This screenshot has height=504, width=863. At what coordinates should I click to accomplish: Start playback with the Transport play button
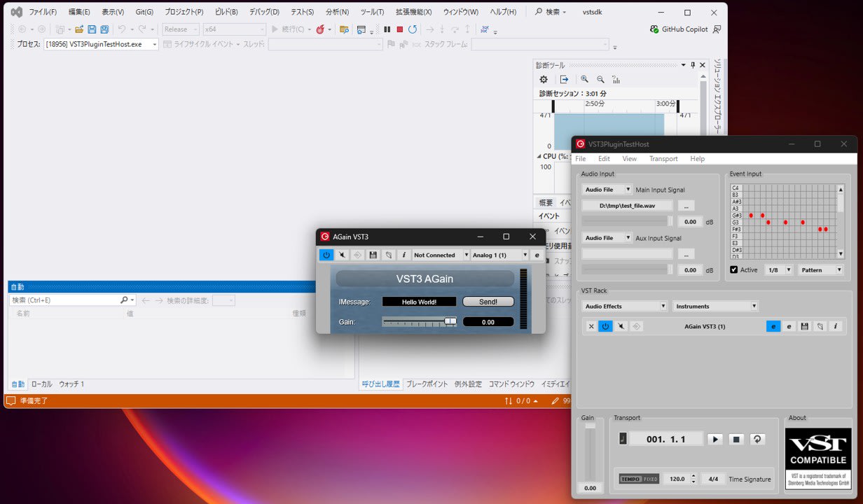pyautogui.click(x=714, y=439)
